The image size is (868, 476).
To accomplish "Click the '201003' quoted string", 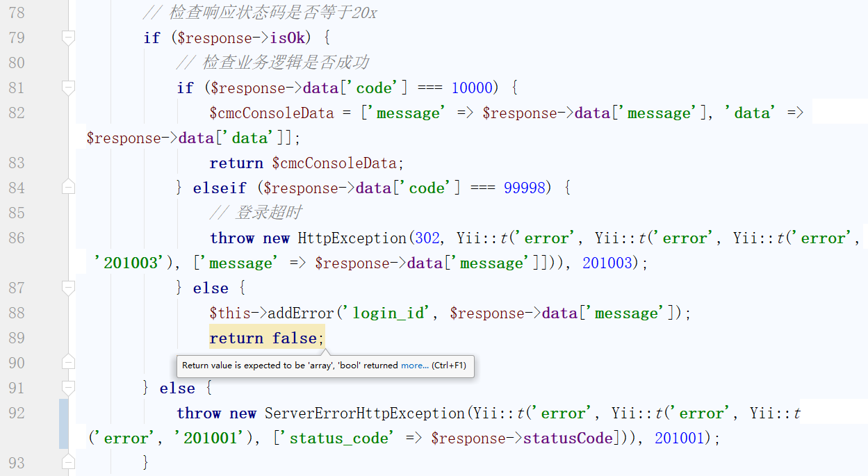I will coord(131,263).
